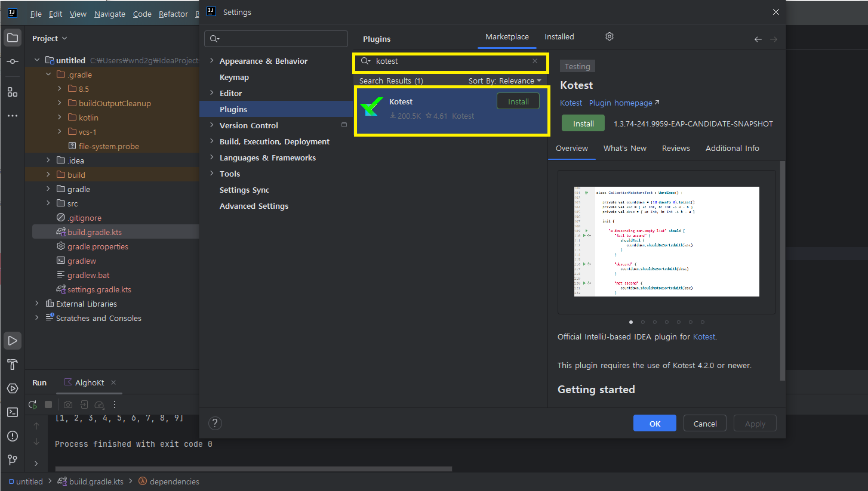Open the Project view dropdown

click(x=50, y=38)
